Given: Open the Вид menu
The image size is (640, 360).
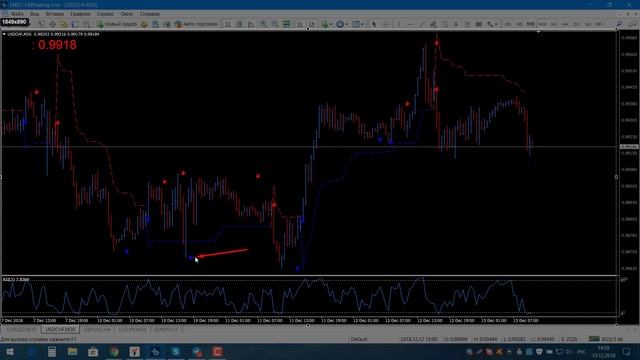Looking at the screenshot, I should (x=35, y=14).
